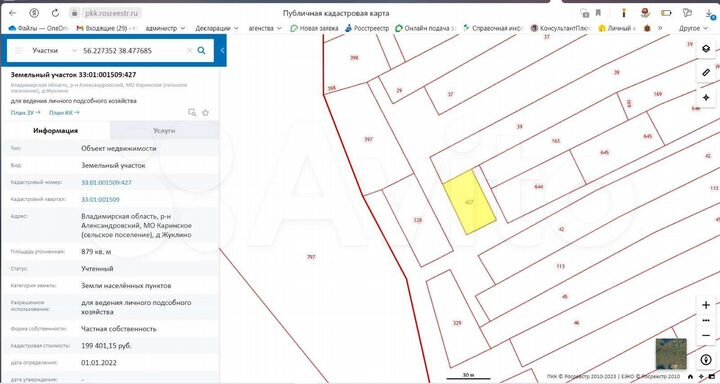
Task: Go back in the browser
Action: tap(13, 13)
